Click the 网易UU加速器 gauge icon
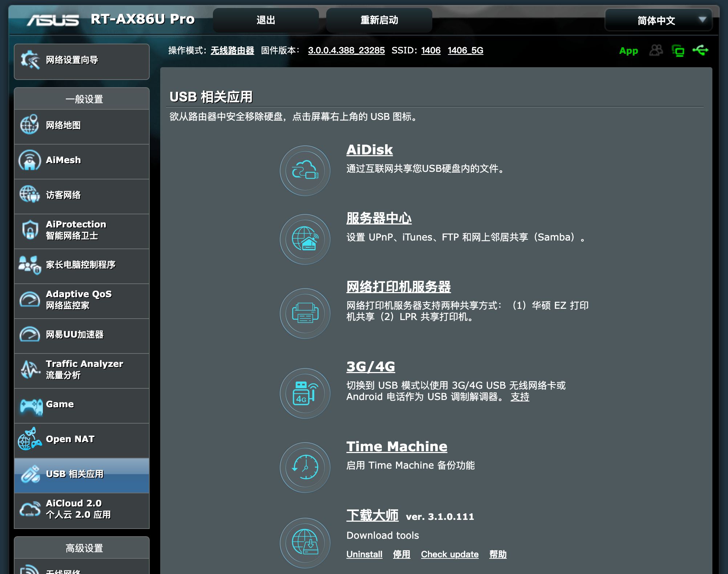The height and width of the screenshot is (574, 728). [29, 334]
